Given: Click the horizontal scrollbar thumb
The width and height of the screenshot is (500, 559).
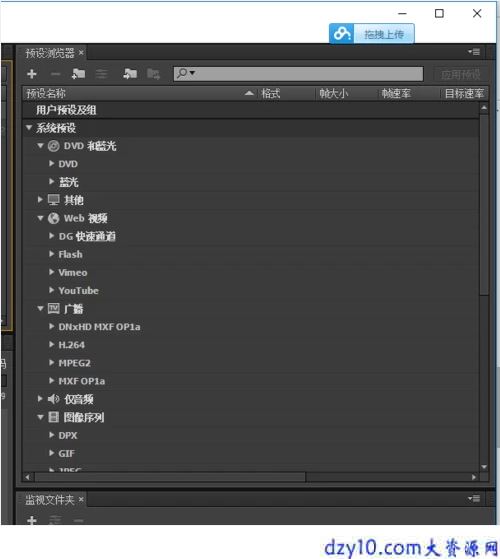Looking at the screenshot, I should point(170,477).
